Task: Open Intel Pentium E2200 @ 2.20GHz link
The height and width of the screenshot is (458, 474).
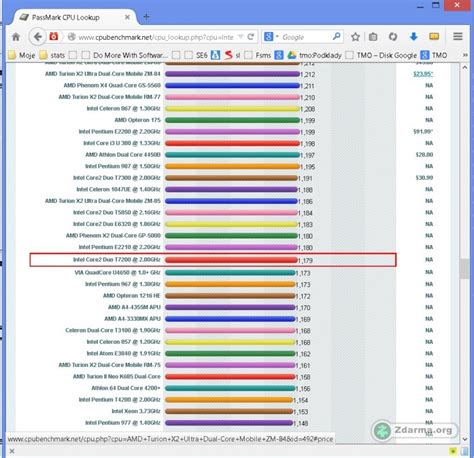Action: [x=119, y=131]
